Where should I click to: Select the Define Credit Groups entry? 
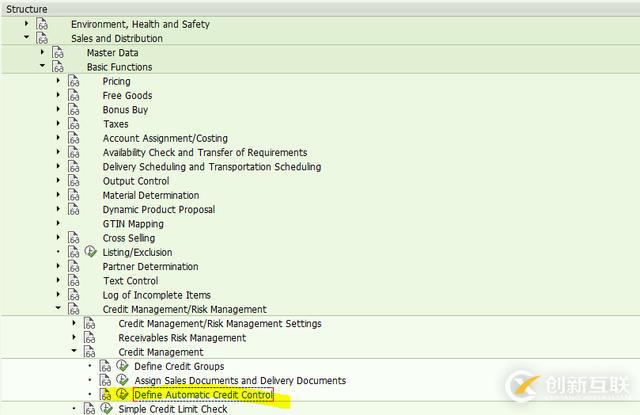click(179, 366)
